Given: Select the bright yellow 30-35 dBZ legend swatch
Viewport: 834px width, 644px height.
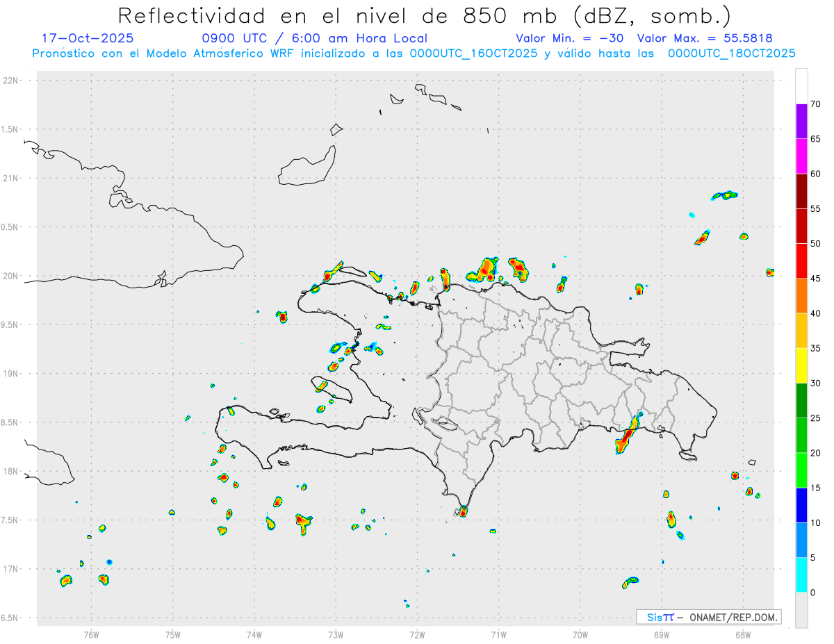Looking at the screenshot, I should click(801, 365).
